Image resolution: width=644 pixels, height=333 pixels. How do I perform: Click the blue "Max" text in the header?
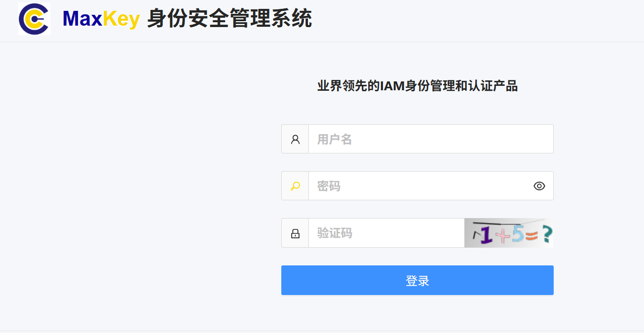82,19
